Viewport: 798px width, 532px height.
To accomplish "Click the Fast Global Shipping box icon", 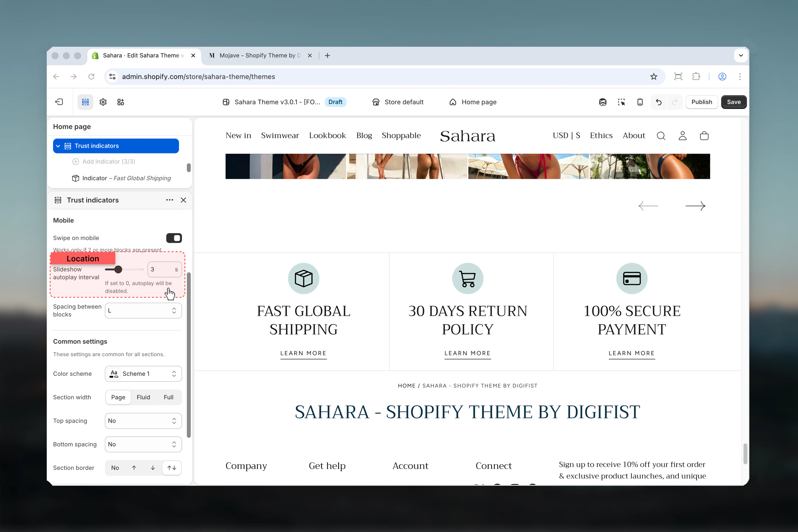I will pos(304,279).
